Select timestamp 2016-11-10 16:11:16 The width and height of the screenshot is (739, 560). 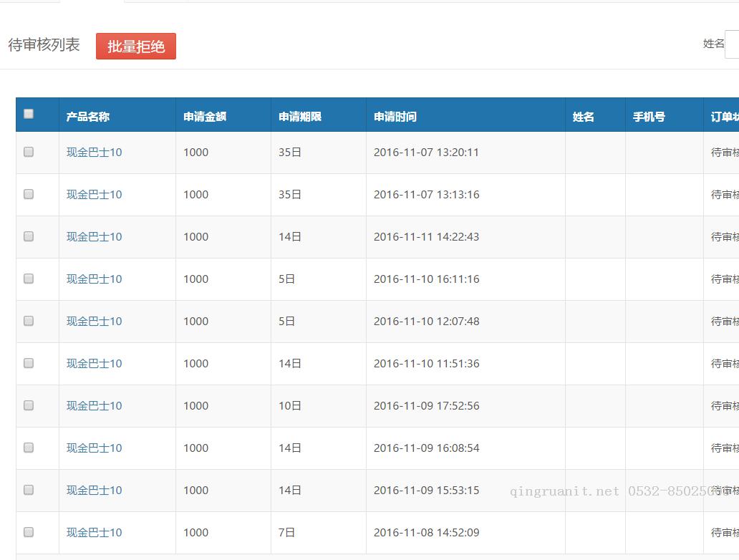[x=427, y=279]
